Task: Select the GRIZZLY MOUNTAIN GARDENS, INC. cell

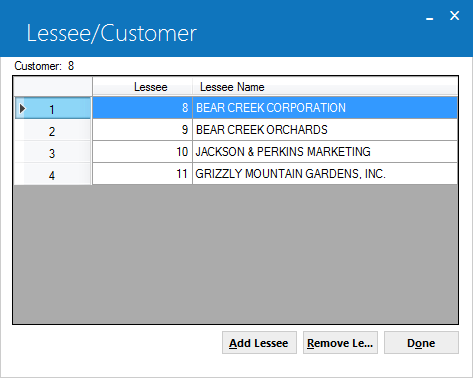Action: pos(325,174)
